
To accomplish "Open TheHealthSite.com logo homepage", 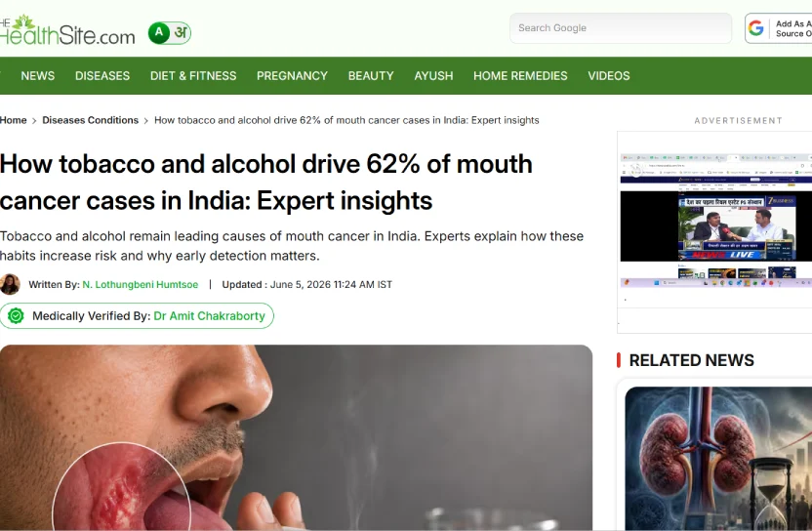I will coord(67,31).
